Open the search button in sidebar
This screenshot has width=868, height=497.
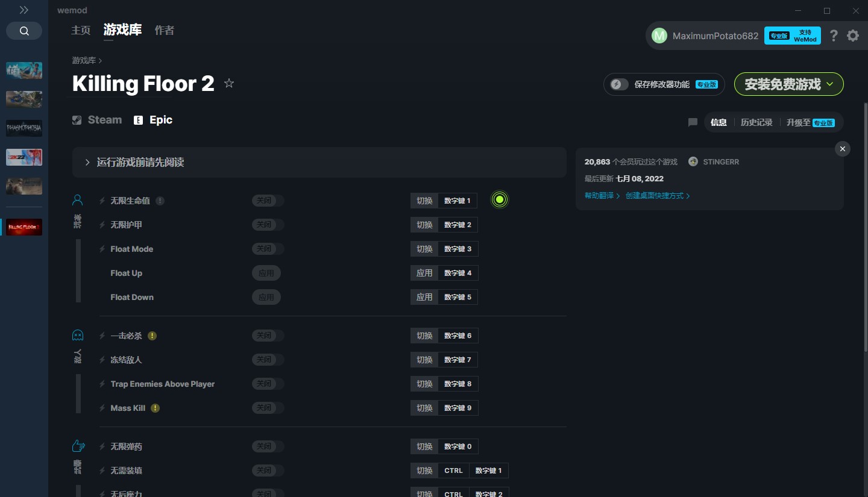coord(24,31)
